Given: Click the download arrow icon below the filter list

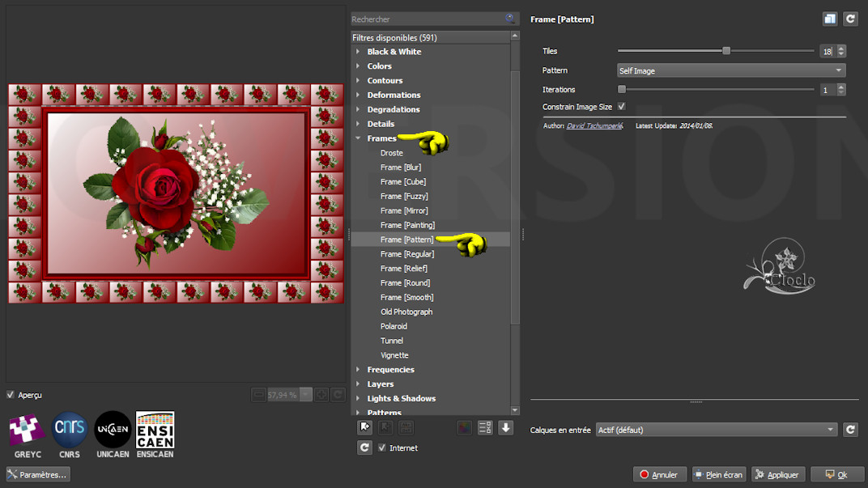Looking at the screenshot, I should [506, 427].
